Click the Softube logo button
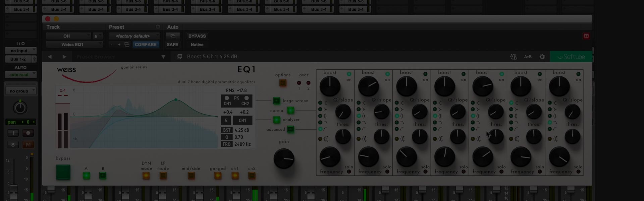 [571, 57]
